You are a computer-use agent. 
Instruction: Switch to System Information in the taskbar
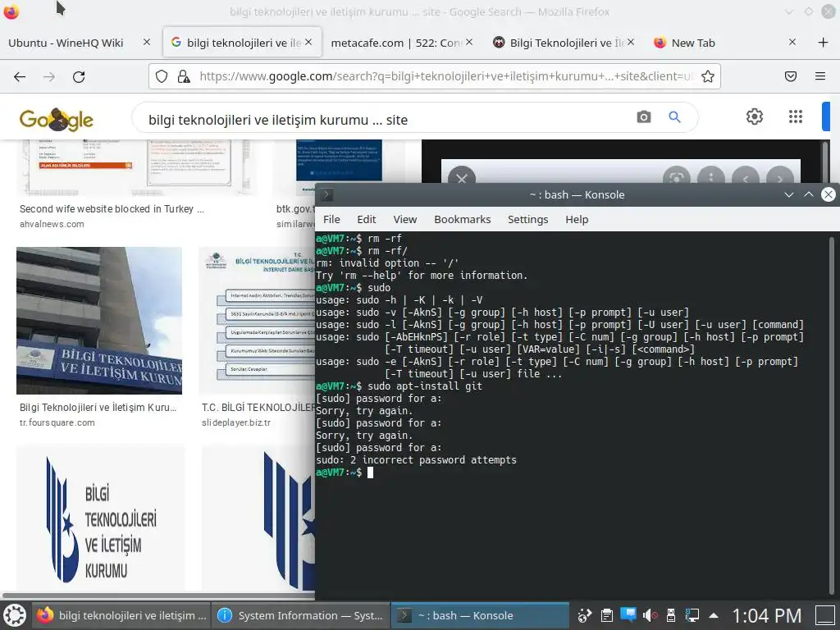pos(300,615)
